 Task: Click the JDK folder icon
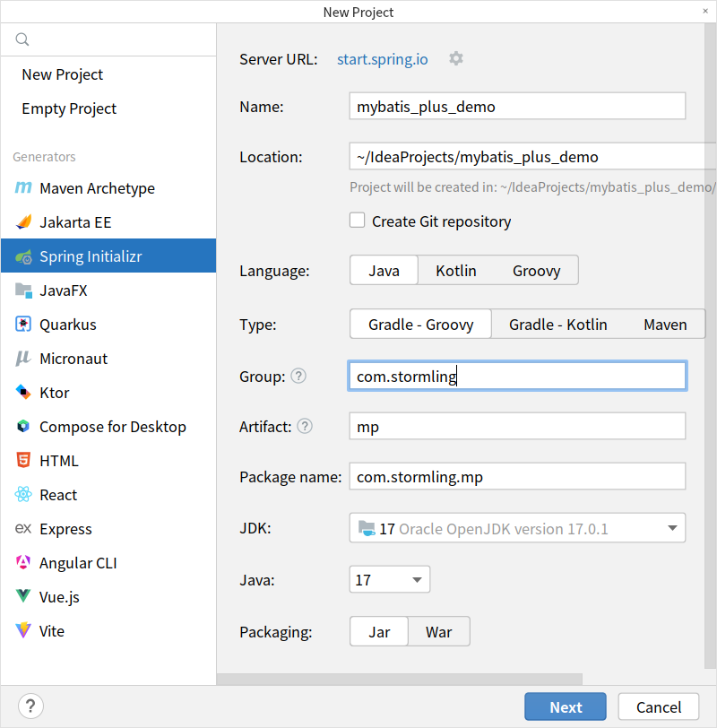point(367,528)
